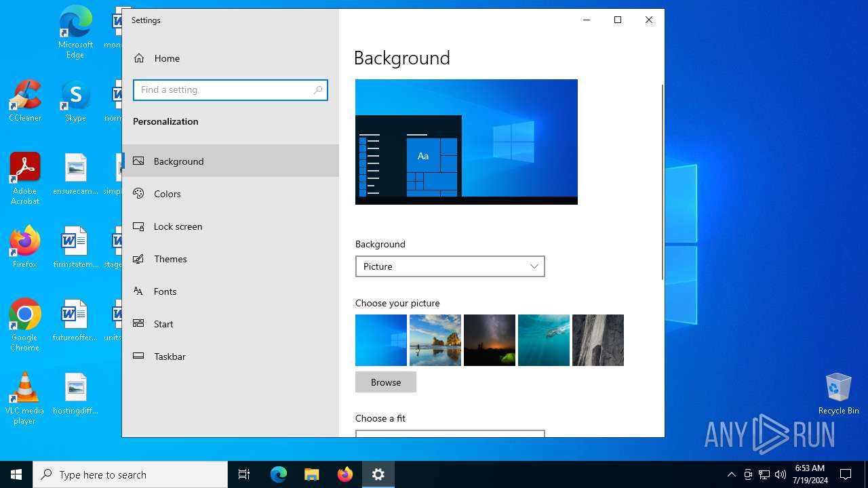Browse for a background picture
The height and width of the screenshot is (488, 868).
386,382
